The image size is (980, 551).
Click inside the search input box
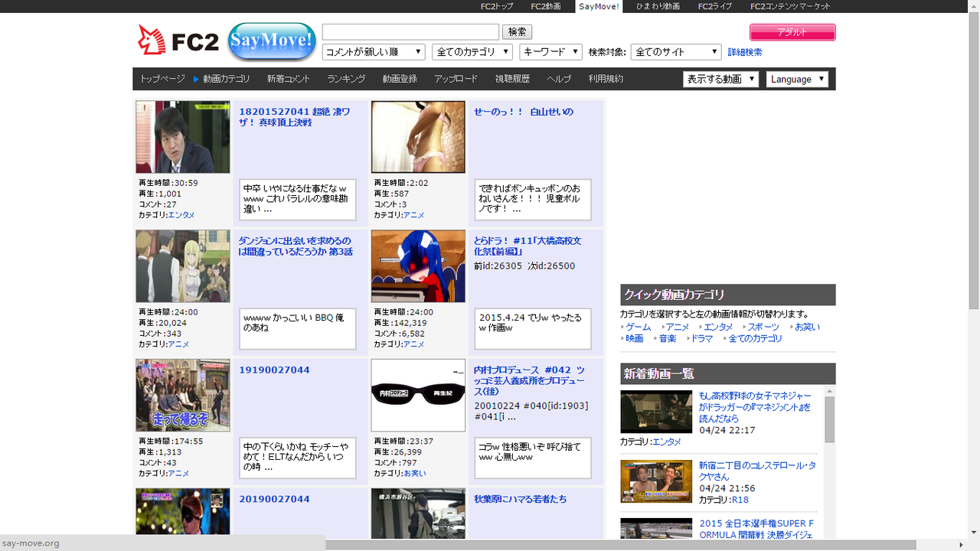[410, 31]
